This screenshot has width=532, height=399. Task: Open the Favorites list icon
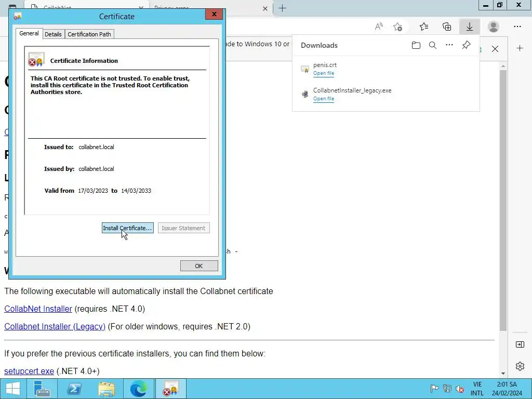click(424, 26)
